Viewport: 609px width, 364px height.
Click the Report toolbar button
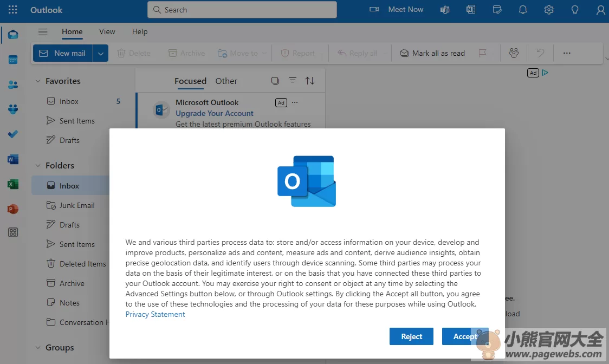coord(298,53)
